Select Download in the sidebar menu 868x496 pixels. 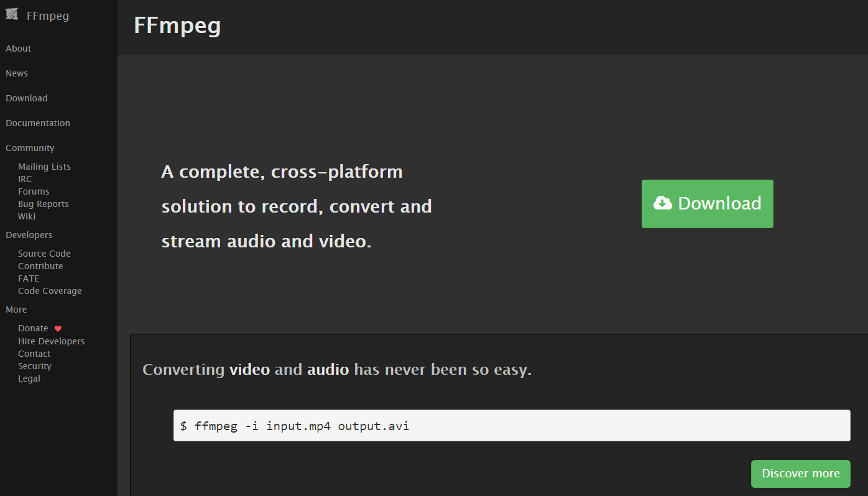click(27, 98)
